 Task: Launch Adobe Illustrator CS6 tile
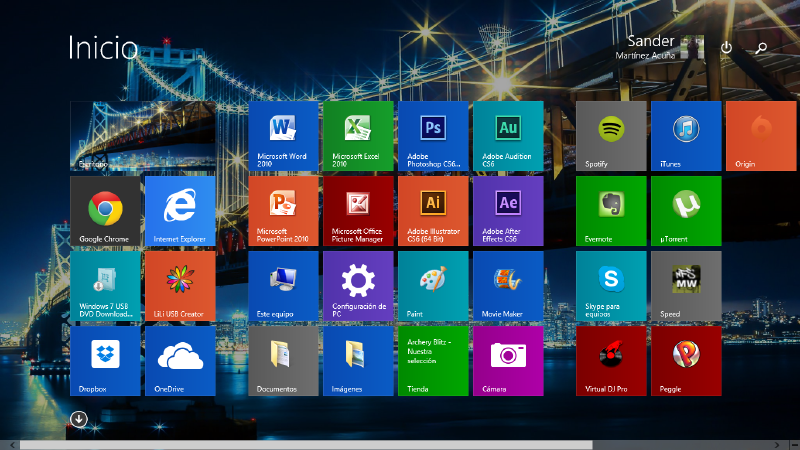pos(433,211)
